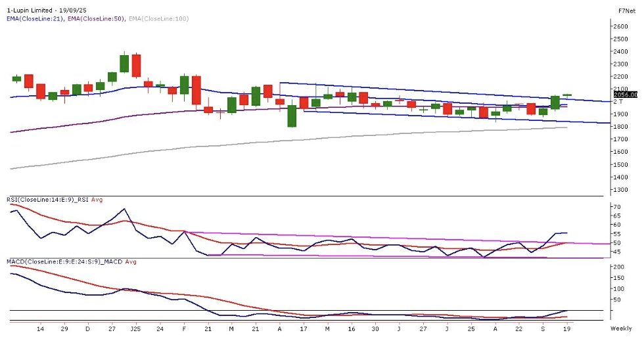The width and height of the screenshot is (644, 339).
Task: Click the 1300 price axis label
Action: 620,190
